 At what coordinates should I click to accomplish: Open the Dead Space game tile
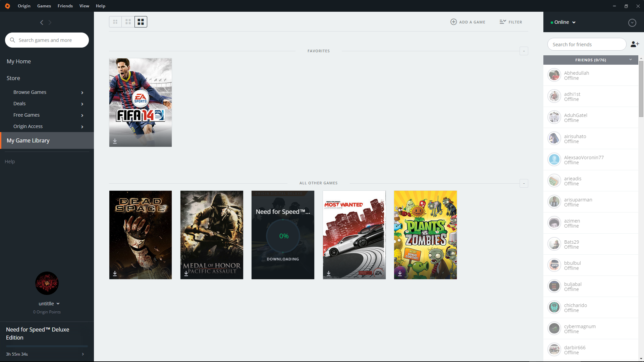click(141, 235)
